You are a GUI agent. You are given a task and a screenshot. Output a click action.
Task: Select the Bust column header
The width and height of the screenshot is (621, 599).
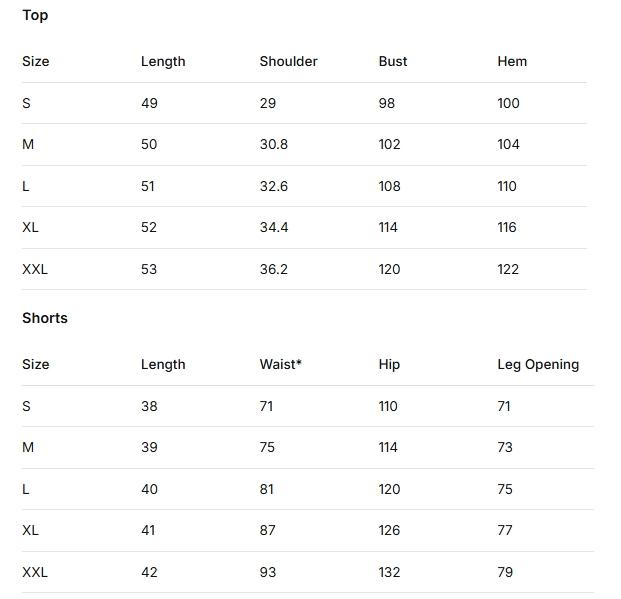click(x=393, y=61)
